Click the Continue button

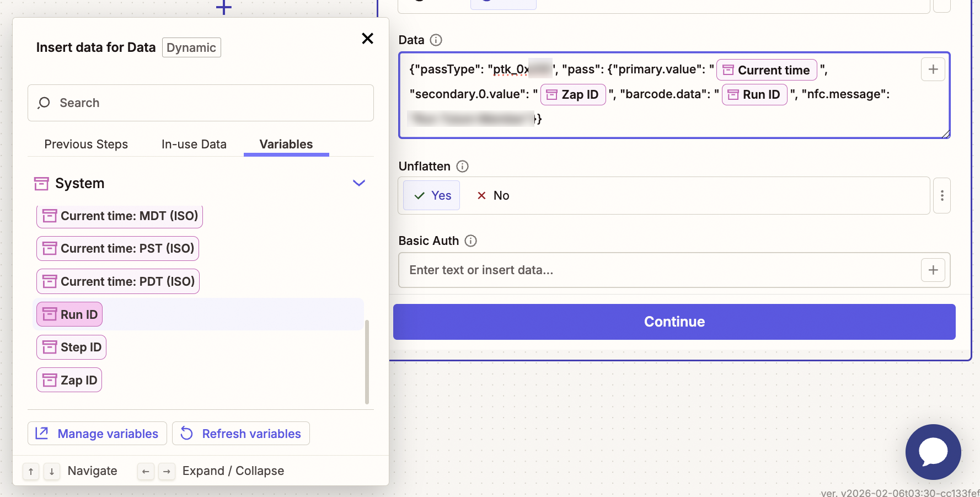pyautogui.click(x=674, y=322)
